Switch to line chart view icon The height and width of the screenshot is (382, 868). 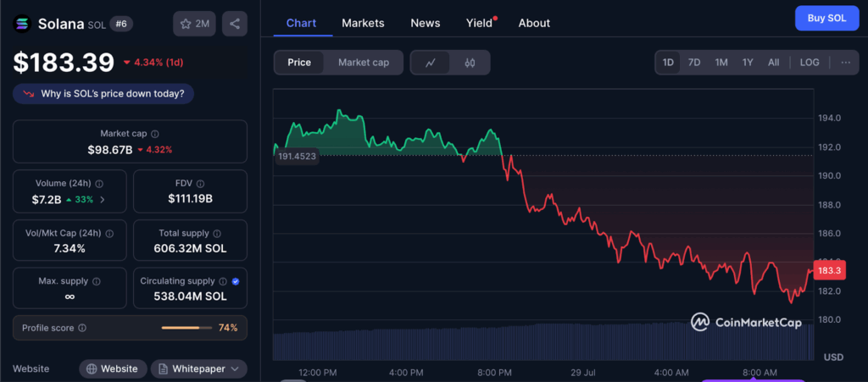(x=431, y=63)
